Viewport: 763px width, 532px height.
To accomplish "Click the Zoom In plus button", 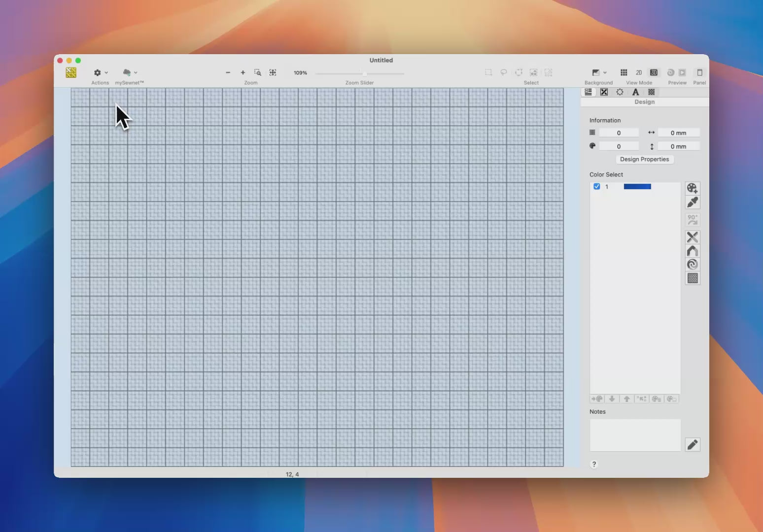I will 243,72.
